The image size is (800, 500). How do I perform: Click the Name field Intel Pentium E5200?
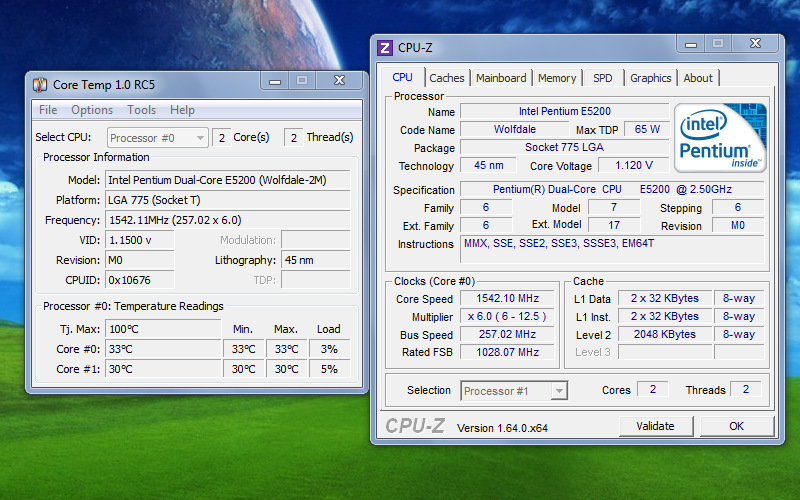(565, 111)
